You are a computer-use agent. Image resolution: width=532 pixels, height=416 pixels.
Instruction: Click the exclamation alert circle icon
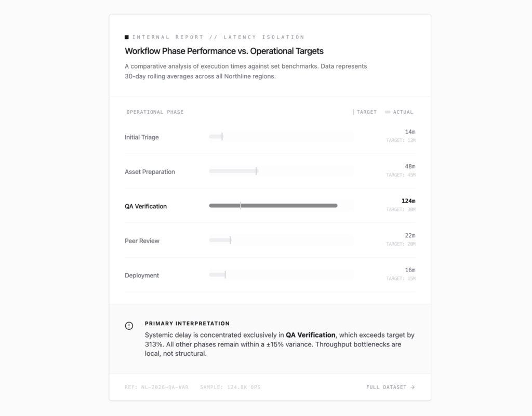(129, 326)
